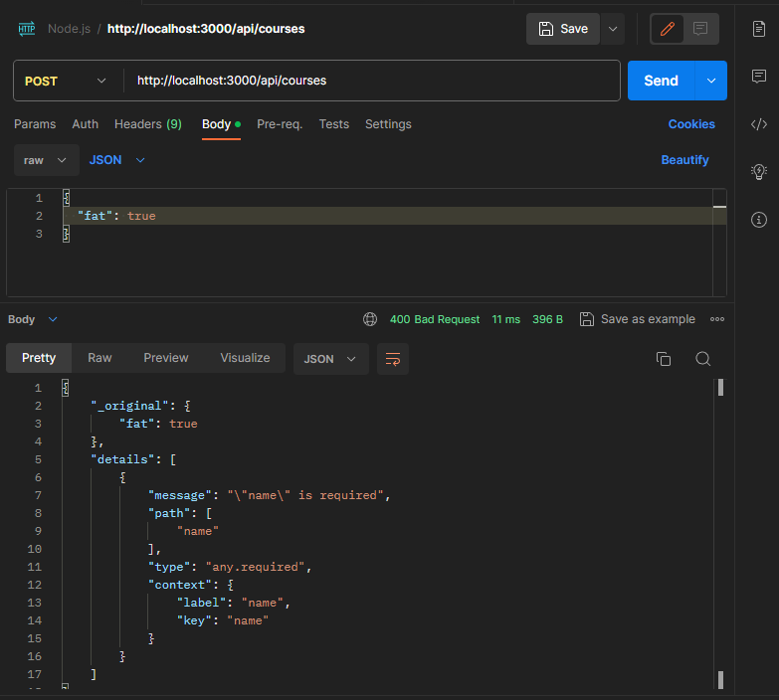This screenshot has height=700, width=779.
Task: Switch to the Headers (9) tab
Action: pos(147,124)
